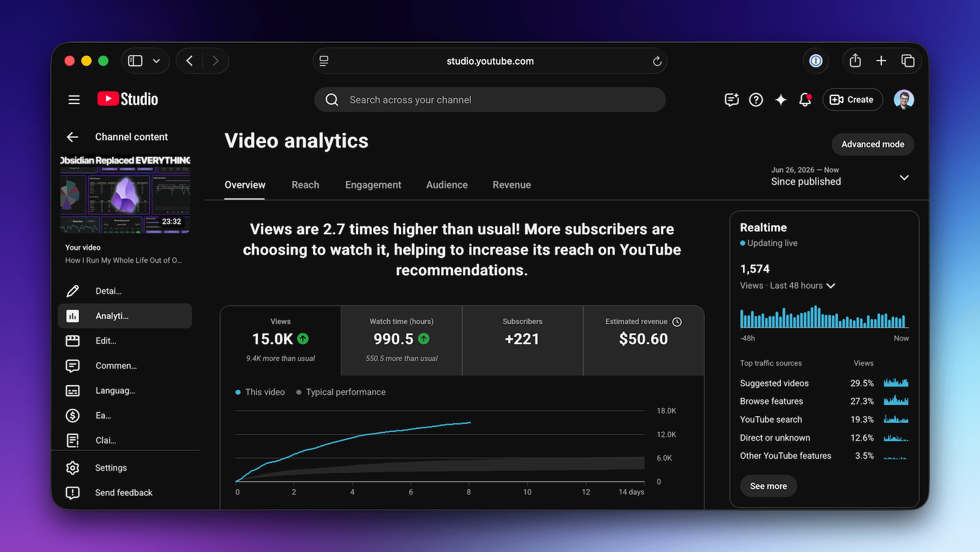This screenshot has height=552, width=980.
Task: Go back with the browser back arrow
Action: [x=189, y=61]
